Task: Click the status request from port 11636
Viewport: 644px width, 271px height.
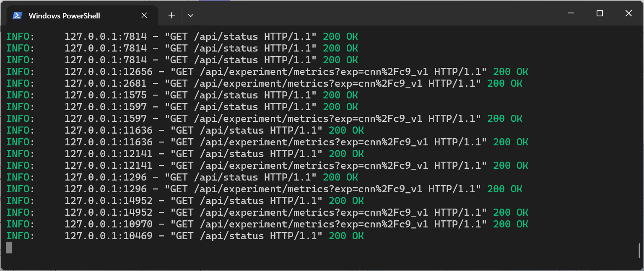Action: pyautogui.click(x=185, y=130)
